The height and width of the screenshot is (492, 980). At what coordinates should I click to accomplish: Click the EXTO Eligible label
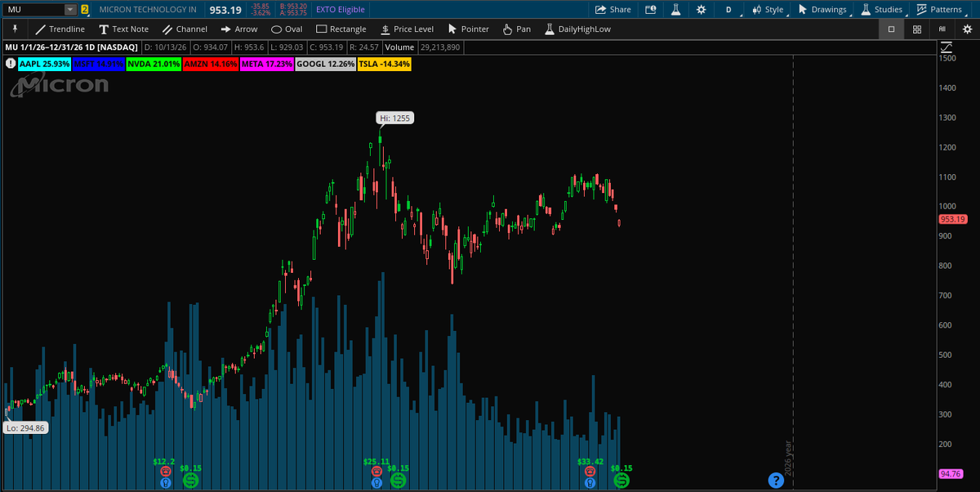(x=341, y=10)
